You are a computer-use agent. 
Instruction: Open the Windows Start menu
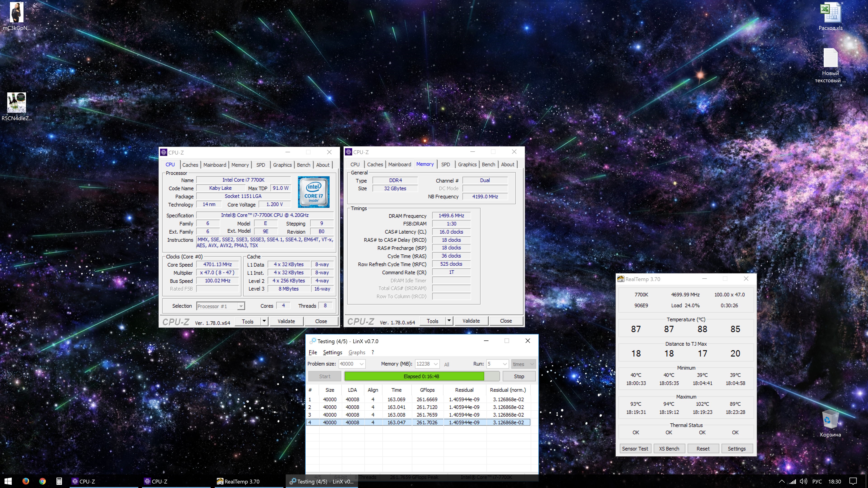(8, 481)
